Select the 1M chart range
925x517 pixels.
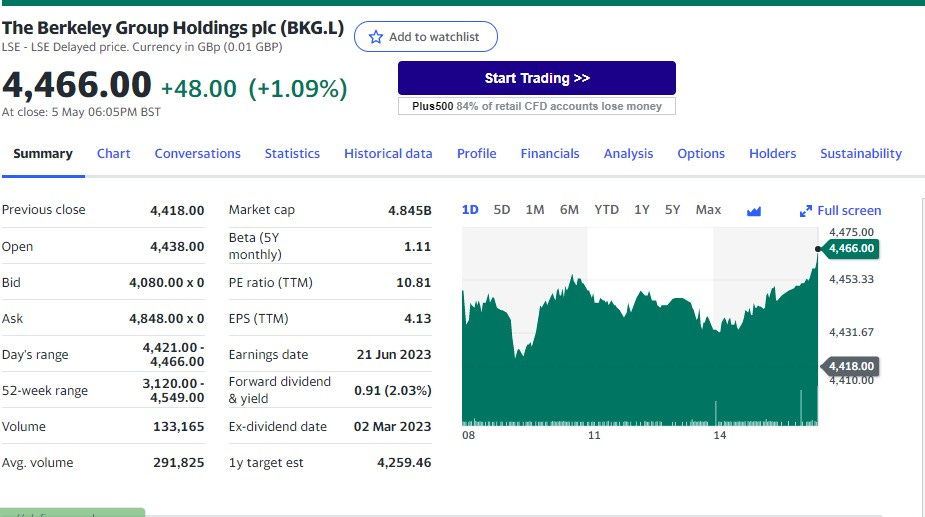(x=534, y=210)
